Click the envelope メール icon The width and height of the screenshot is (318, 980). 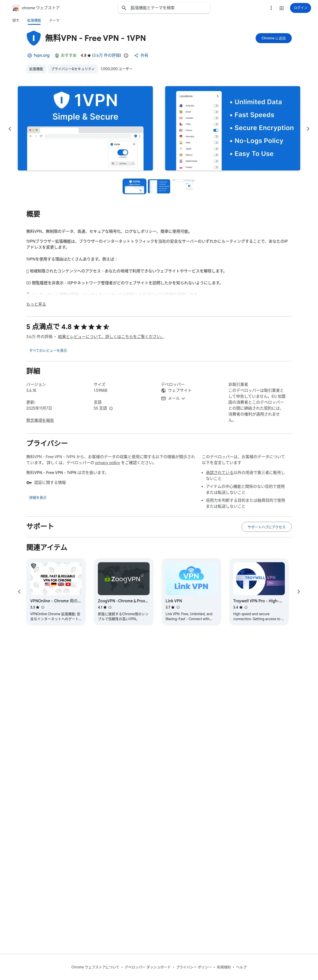[x=163, y=398]
